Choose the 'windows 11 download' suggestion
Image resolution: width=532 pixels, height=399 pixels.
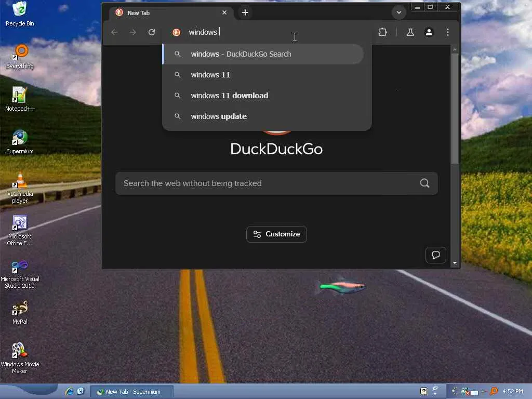pyautogui.click(x=263, y=96)
